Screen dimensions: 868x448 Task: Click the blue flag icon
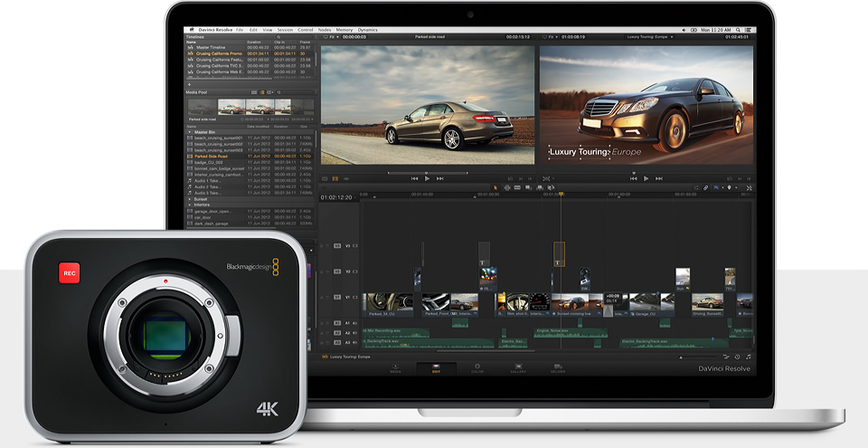click(716, 188)
